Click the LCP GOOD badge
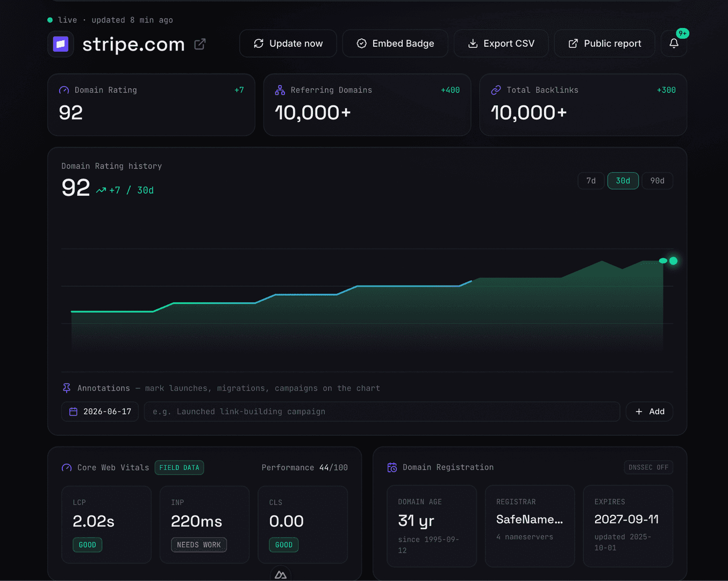Viewport: 728px width, 581px height. pyautogui.click(x=87, y=545)
